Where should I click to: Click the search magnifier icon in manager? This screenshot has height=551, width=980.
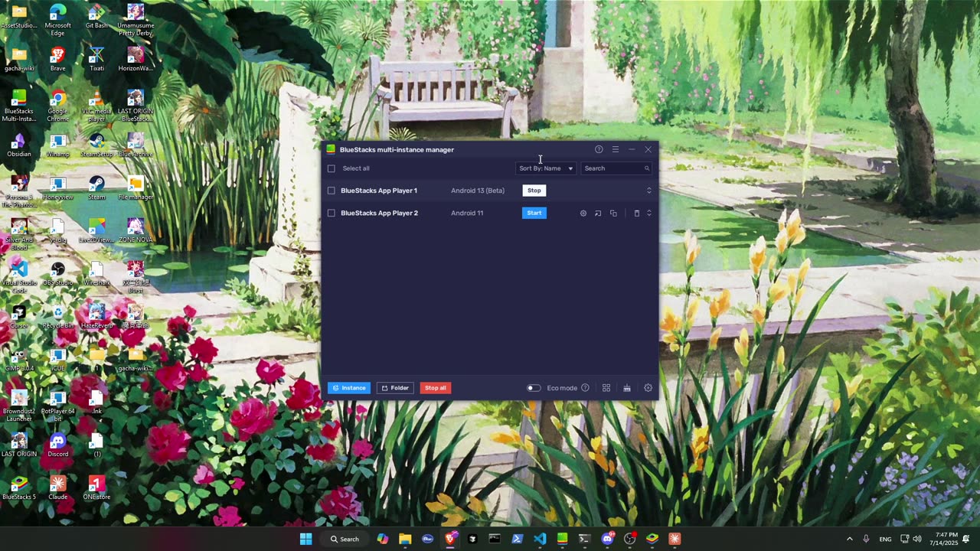pos(646,168)
